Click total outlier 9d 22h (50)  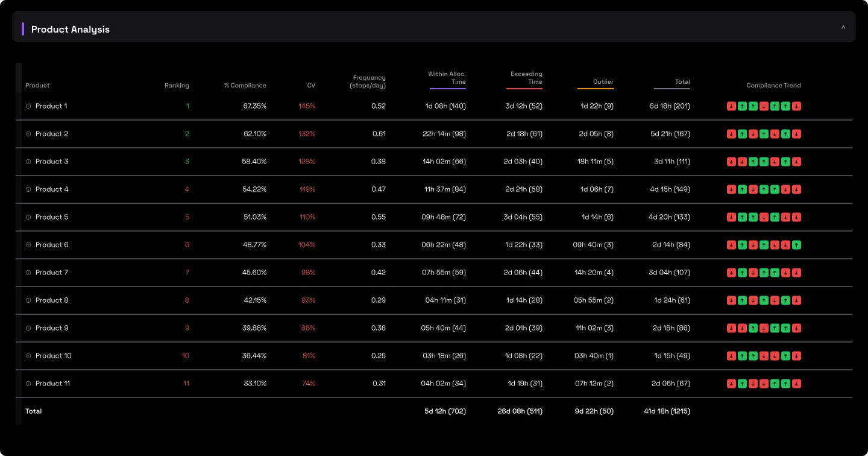point(594,411)
